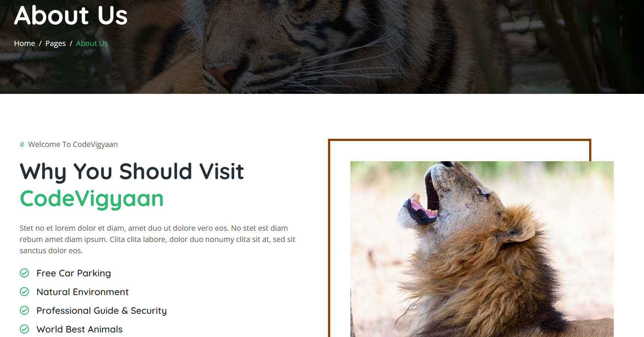Click the check icon beside Professional Guide & Security
644x337 pixels.
click(24, 310)
